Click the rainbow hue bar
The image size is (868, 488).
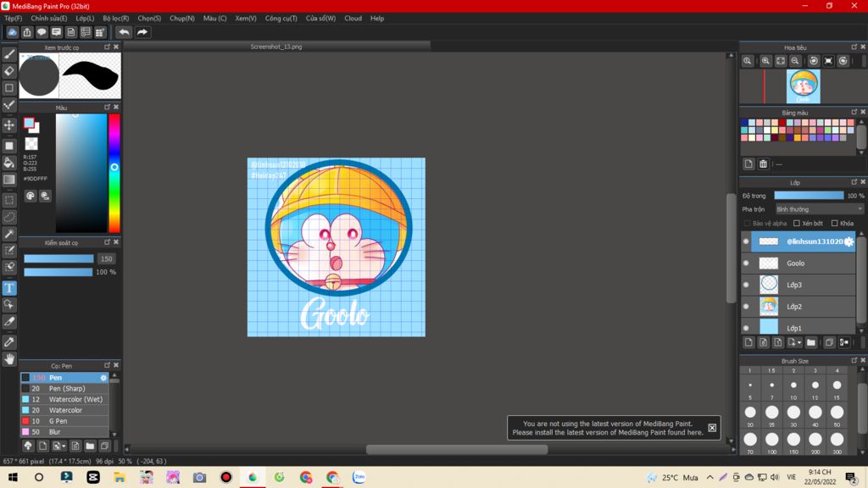pos(114,173)
